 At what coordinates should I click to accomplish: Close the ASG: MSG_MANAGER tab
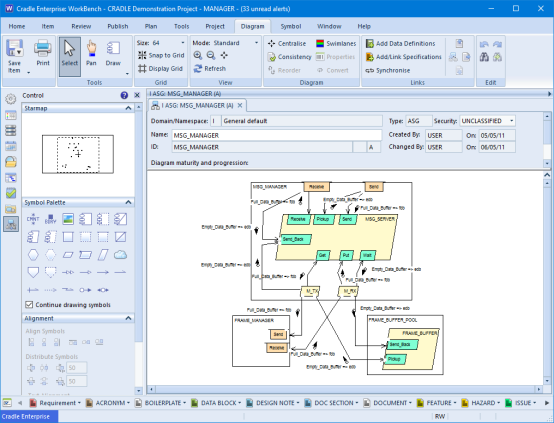tap(240, 105)
